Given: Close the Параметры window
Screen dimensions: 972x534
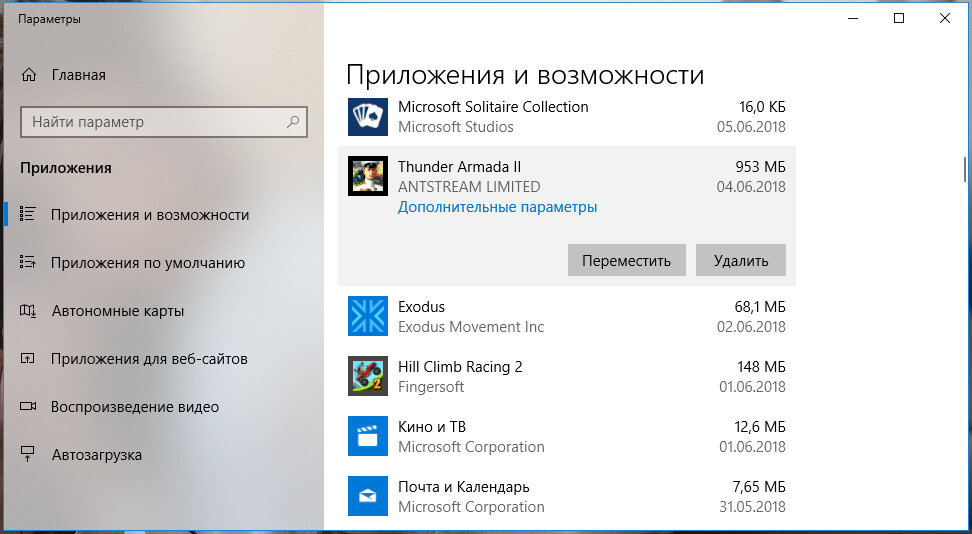Looking at the screenshot, I should coord(945,19).
